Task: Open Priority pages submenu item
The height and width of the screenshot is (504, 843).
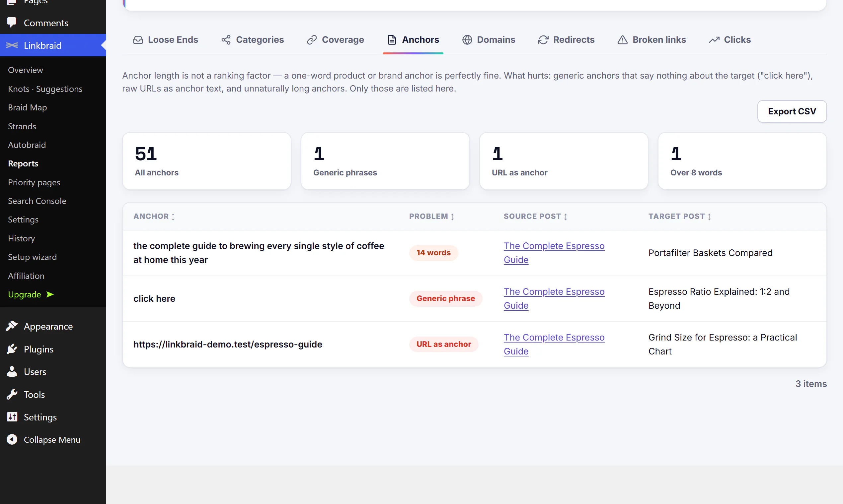Action: (34, 182)
